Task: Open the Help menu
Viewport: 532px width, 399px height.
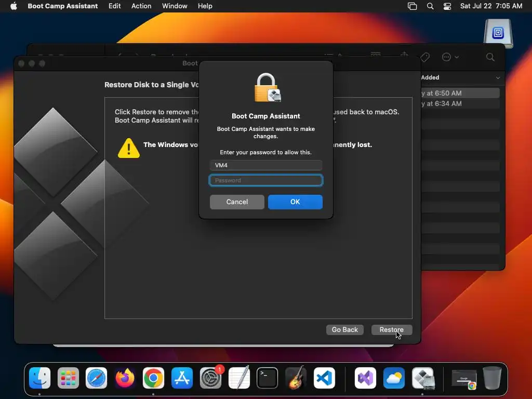Action: [x=205, y=6]
